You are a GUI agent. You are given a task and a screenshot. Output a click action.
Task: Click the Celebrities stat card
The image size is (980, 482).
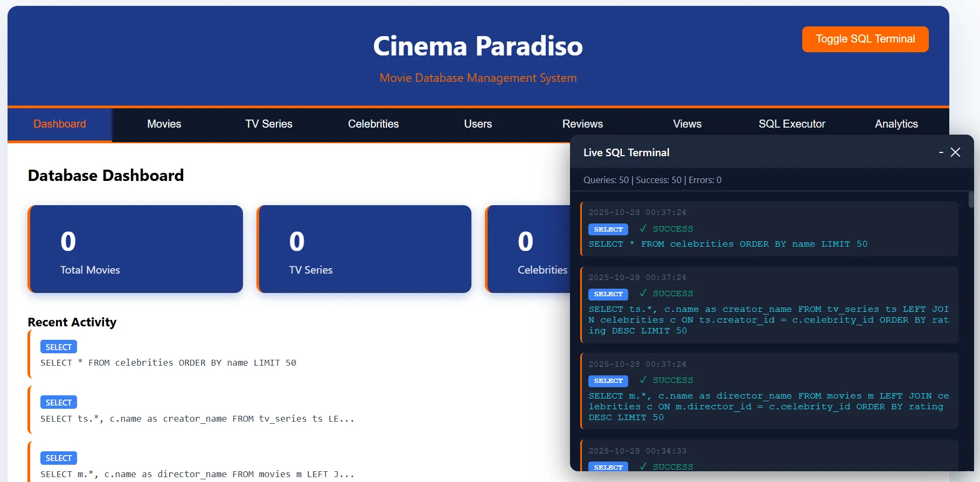tap(528, 249)
